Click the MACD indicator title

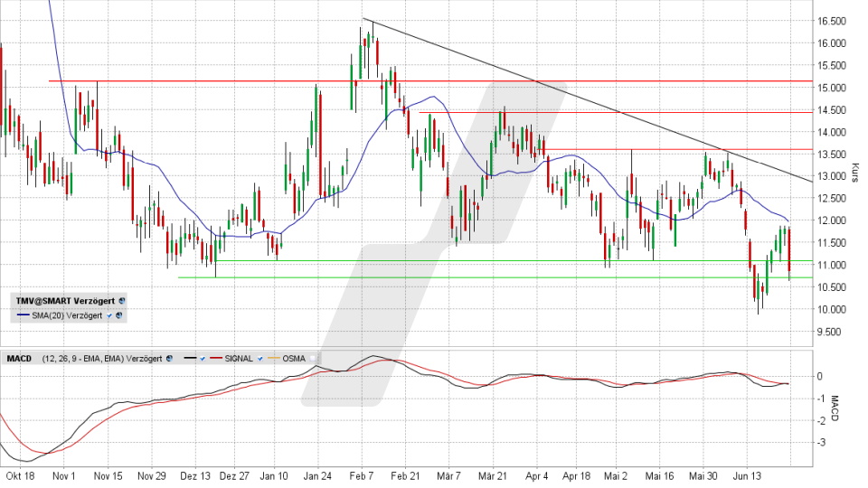point(19,359)
